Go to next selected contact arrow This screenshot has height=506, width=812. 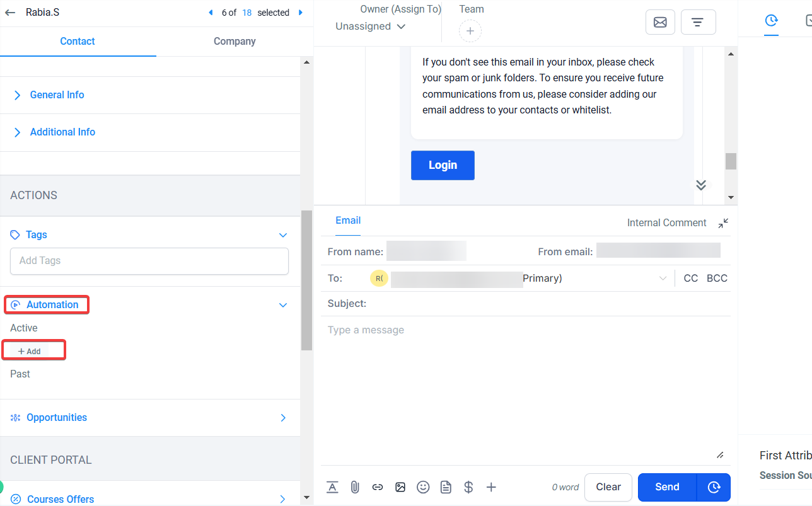pos(301,13)
